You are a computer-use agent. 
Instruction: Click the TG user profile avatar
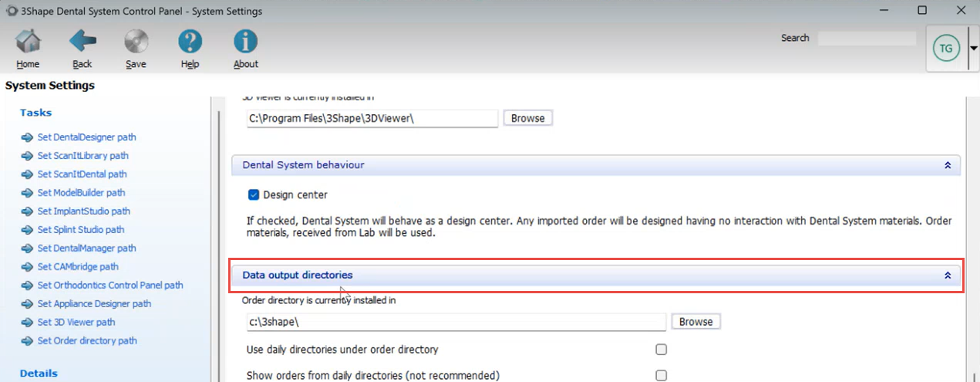pos(945,49)
